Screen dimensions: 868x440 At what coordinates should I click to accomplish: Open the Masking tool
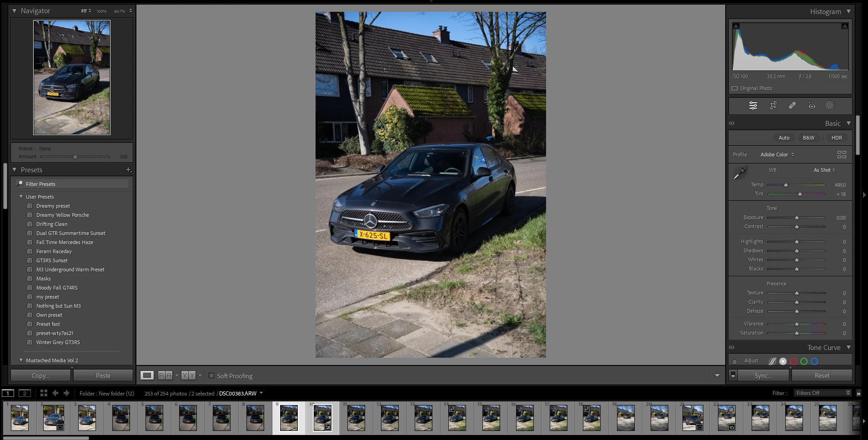pyautogui.click(x=830, y=105)
